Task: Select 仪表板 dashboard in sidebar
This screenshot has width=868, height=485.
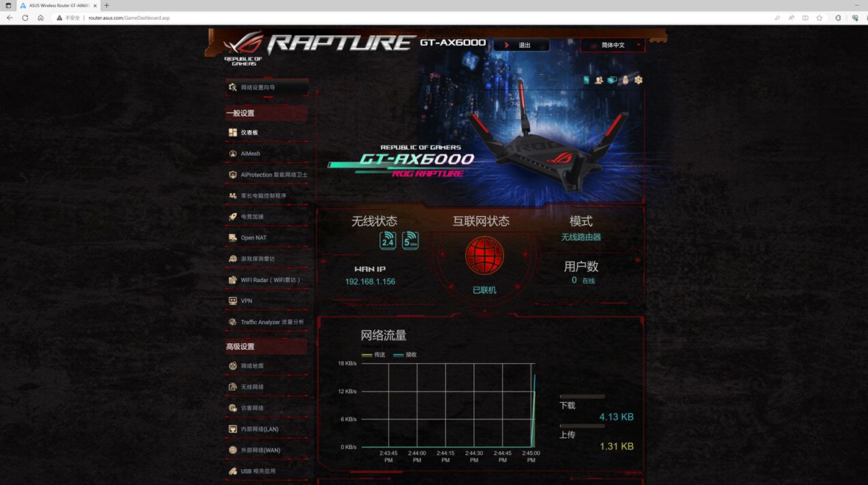Action: coord(267,132)
